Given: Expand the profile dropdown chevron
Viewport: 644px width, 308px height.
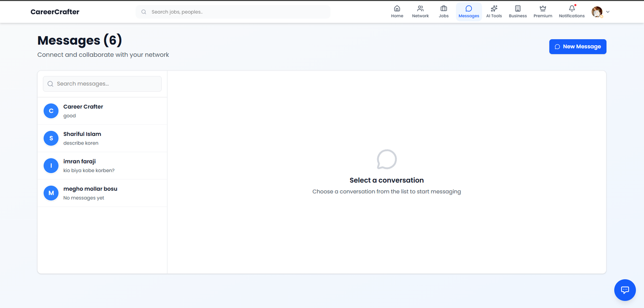Looking at the screenshot, I should [x=608, y=12].
